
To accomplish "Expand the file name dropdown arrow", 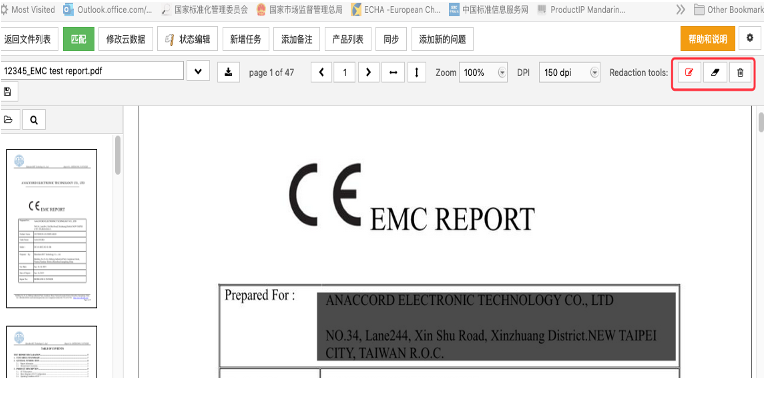I will (x=198, y=71).
